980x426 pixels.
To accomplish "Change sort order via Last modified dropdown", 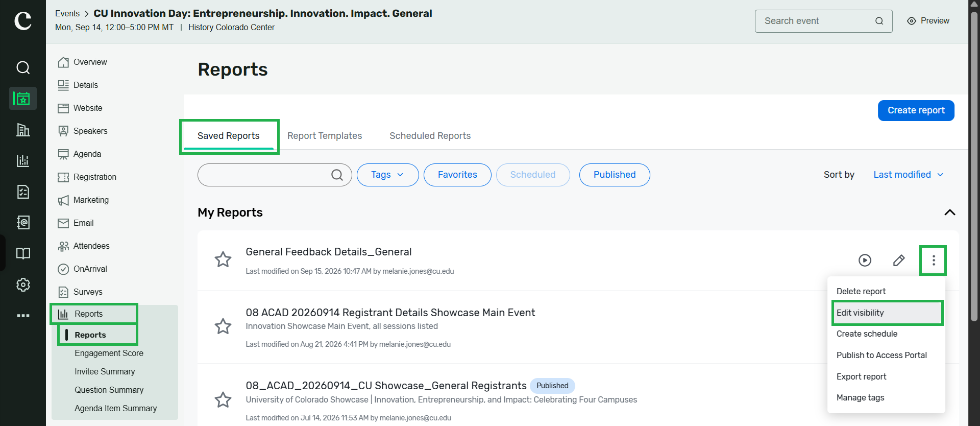I will (x=908, y=175).
